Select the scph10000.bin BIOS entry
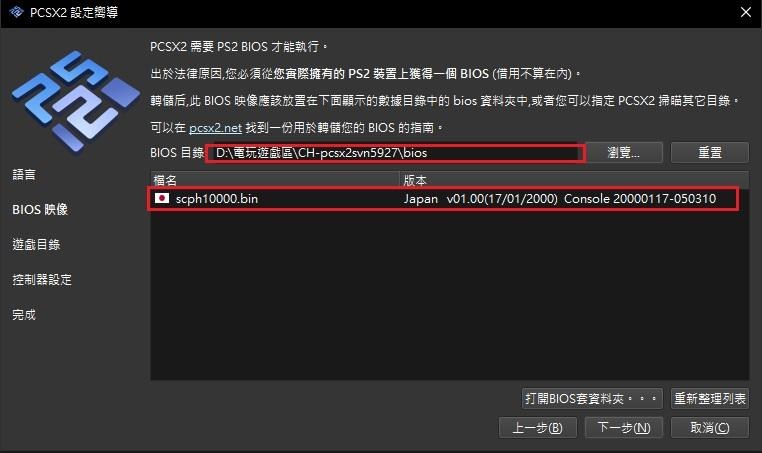762x453 pixels. click(443, 199)
